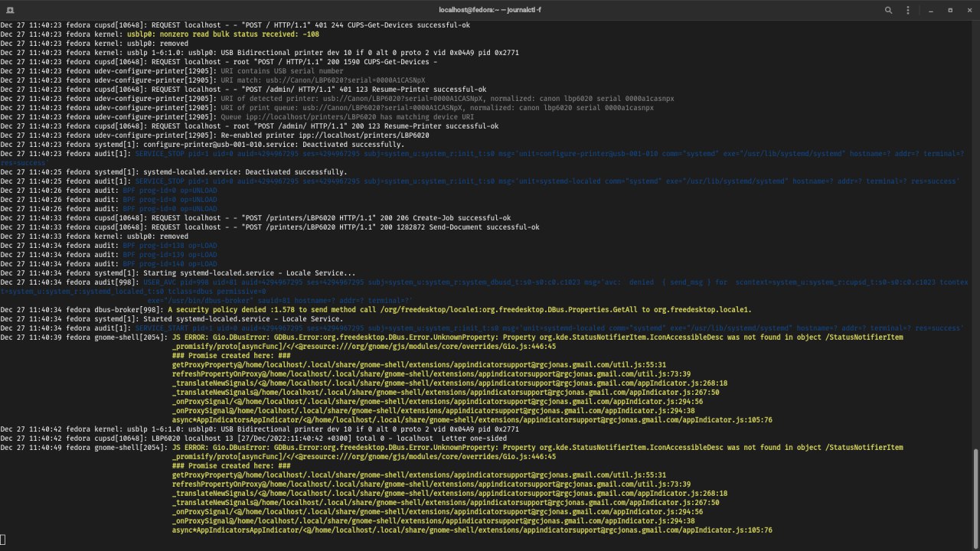The width and height of the screenshot is (980, 551).
Task: Click the window title 'localhost@fedora:~ — journalctl -f'
Action: [489, 10]
